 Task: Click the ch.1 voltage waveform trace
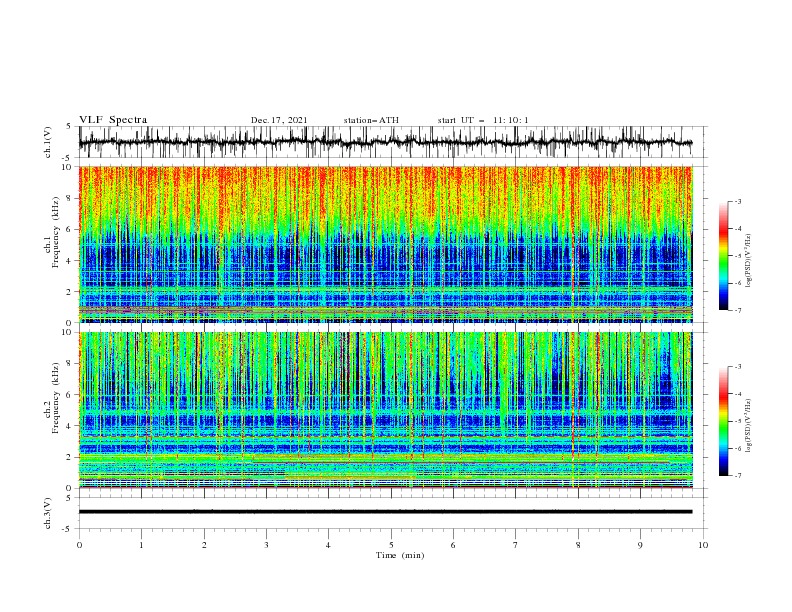tap(385, 142)
